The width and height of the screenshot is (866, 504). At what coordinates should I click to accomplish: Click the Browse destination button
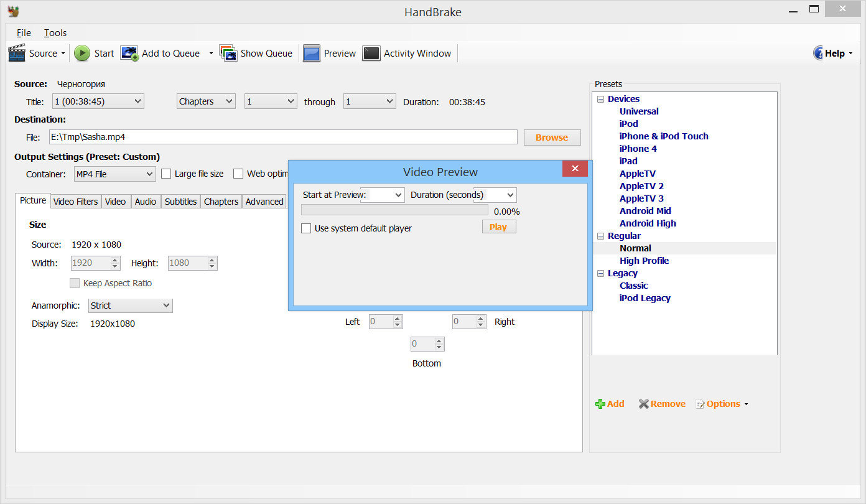[552, 138]
